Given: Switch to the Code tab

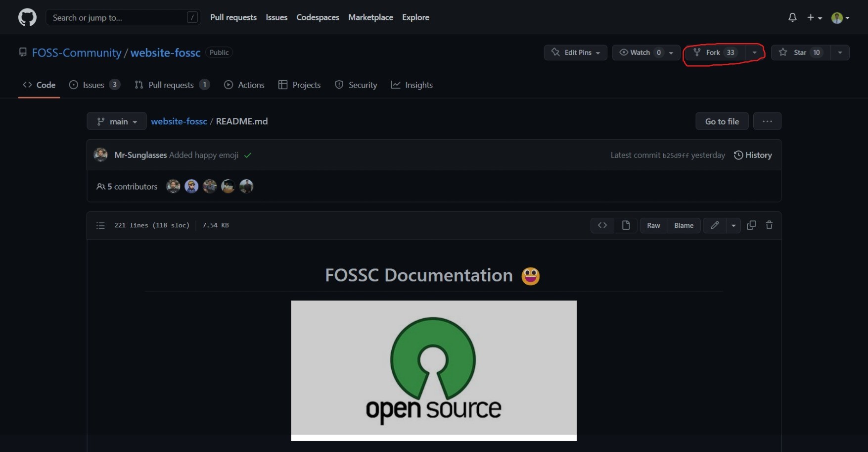Looking at the screenshot, I should (x=39, y=85).
